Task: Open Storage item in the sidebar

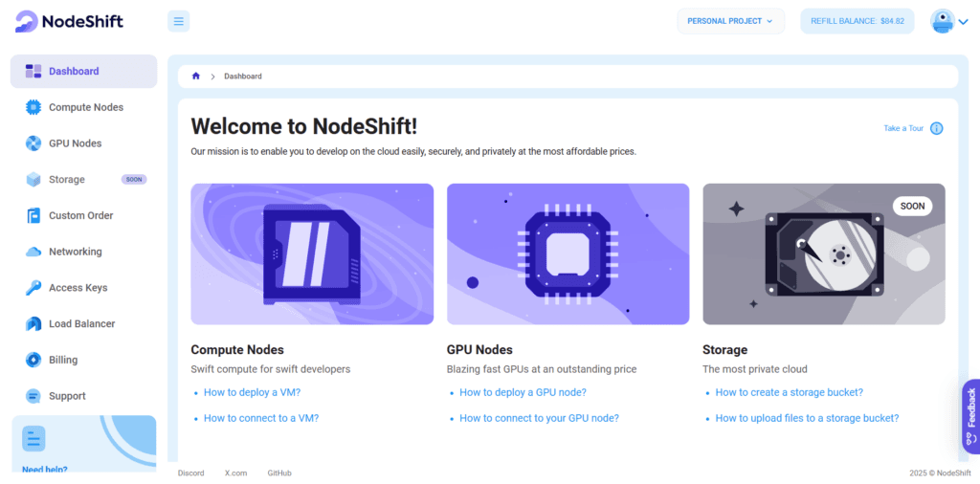Action: click(67, 180)
